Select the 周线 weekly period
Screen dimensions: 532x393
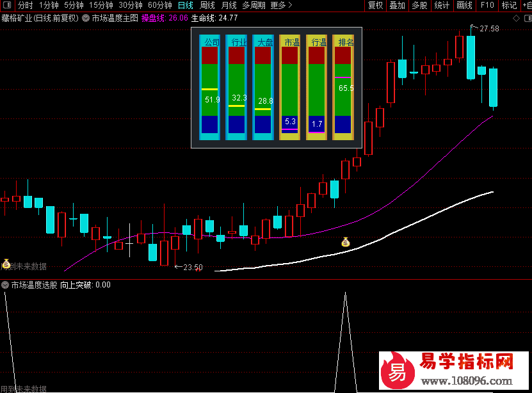(x=207, y=5)
